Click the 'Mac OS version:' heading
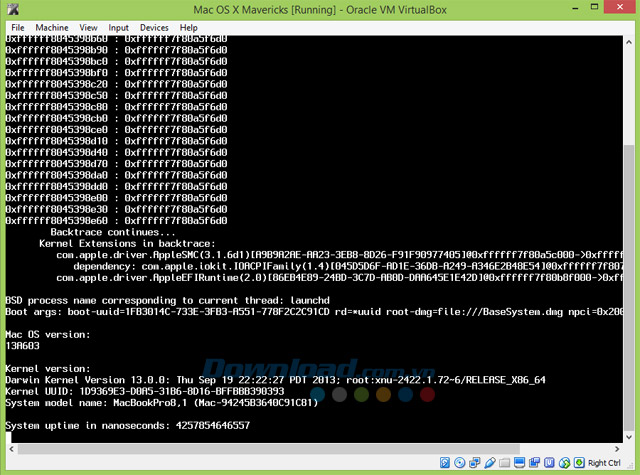Viewport: 640px width, 475px height. 48,335
